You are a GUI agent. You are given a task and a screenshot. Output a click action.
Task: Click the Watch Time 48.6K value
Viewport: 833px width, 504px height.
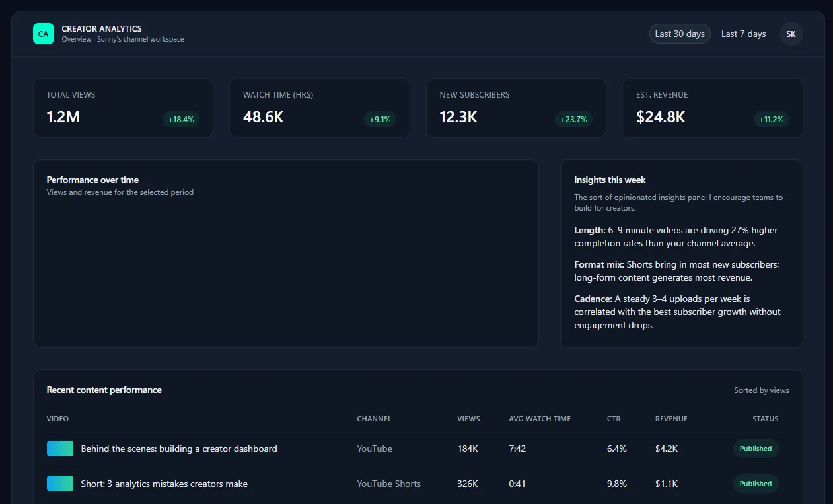pyautogui.click(x=264, y=117)
